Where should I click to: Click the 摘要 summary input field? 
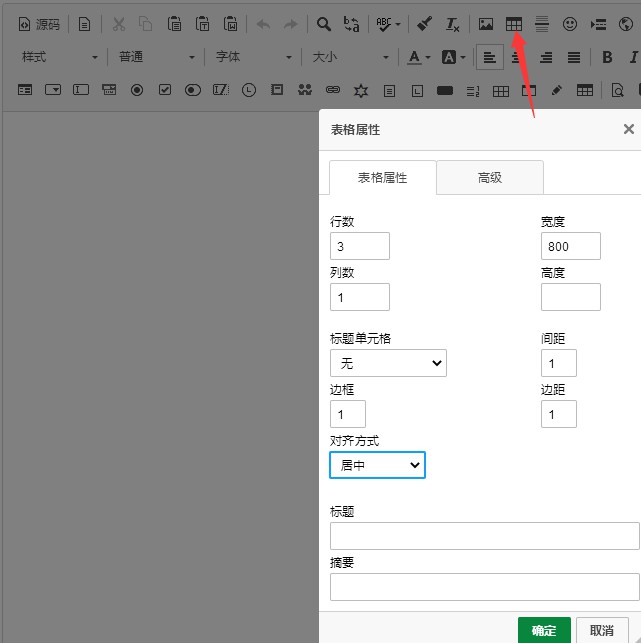coord(485,587)
